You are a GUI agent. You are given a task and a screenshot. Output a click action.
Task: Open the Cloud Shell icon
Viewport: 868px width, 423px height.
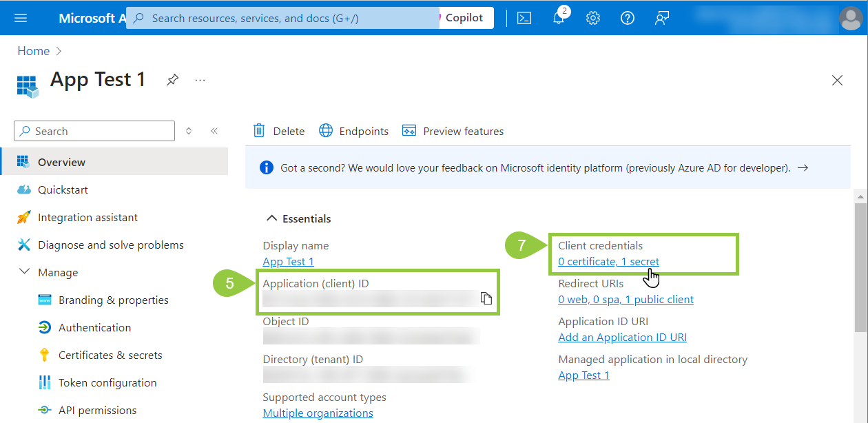tap(524, 18)
